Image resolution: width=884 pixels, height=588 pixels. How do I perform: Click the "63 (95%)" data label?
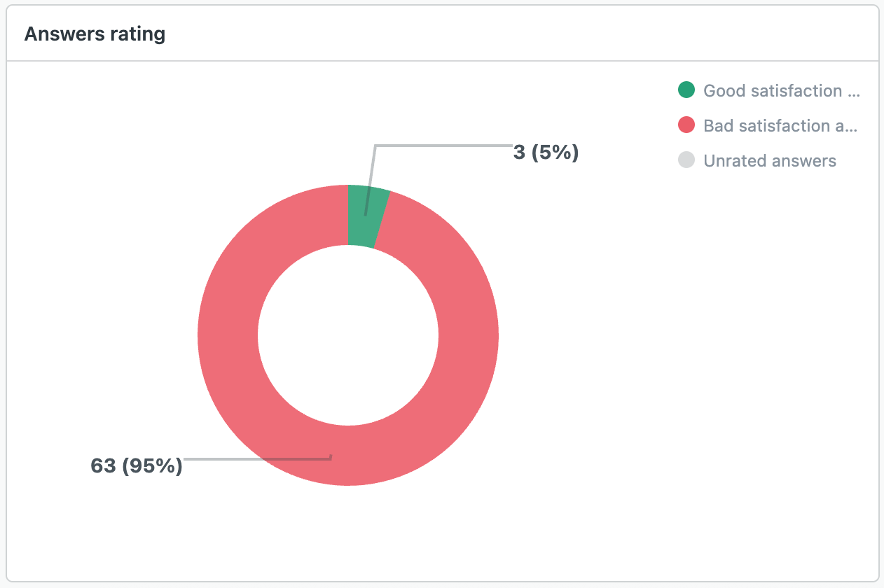coord(137,465)
